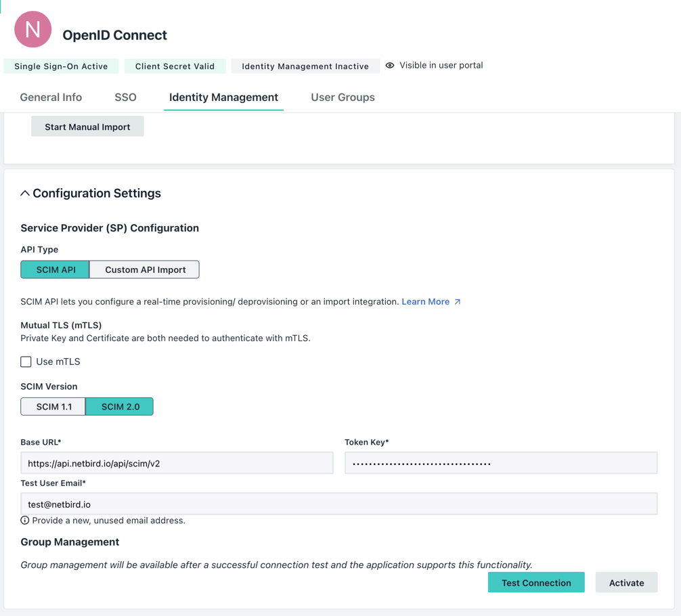
Task: Click the collapse chevron on Configuration Settings
Action: 25,192
